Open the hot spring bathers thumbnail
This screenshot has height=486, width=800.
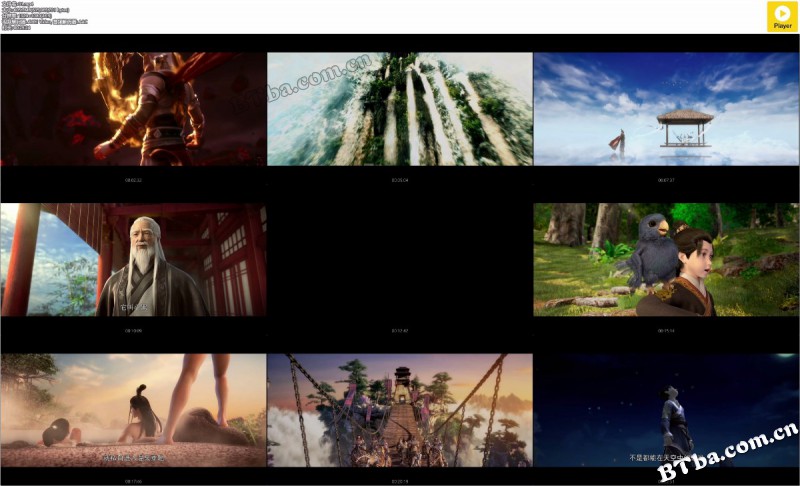pos(134,411)
